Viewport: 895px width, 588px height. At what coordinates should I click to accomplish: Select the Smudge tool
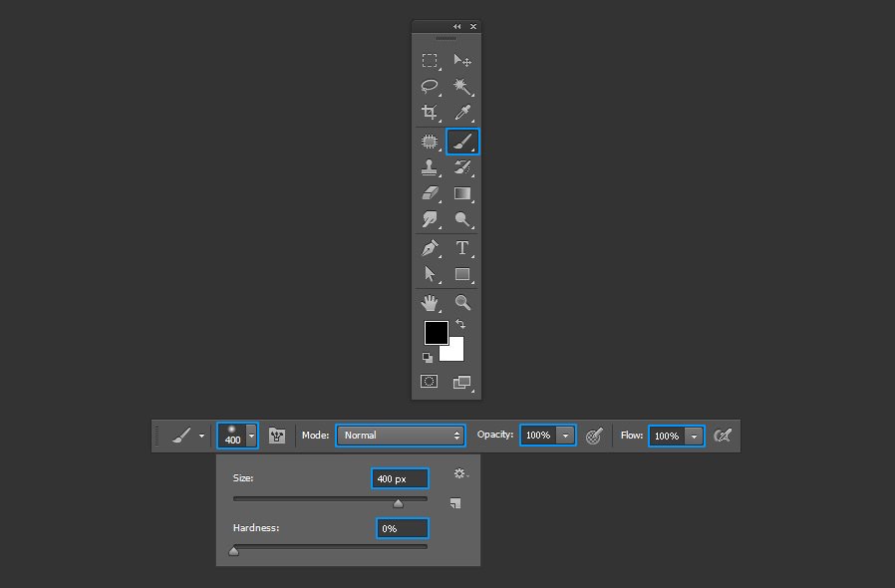(430, 219)
